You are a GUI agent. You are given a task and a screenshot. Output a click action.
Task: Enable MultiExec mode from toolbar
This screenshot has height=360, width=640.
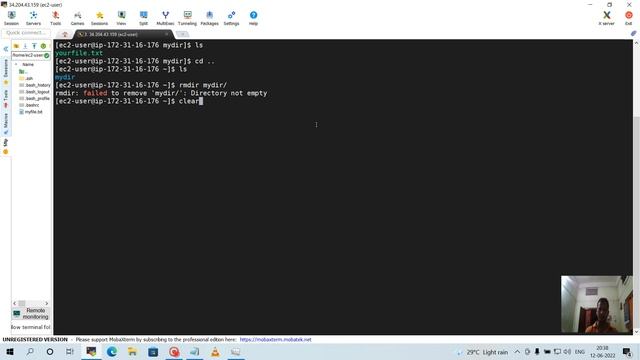pyautogui.click(x=165, y=18)
